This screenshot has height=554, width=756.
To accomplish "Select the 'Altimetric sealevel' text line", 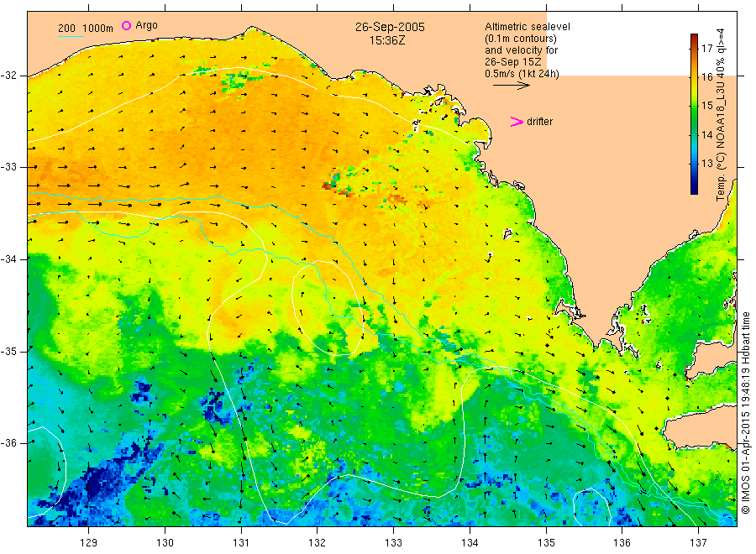I will 528,27.
